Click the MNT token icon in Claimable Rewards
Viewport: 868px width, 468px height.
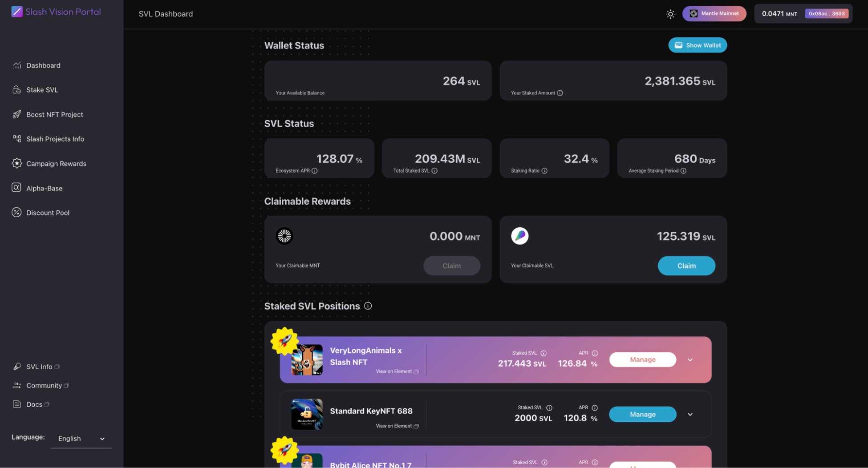(284, 236)
